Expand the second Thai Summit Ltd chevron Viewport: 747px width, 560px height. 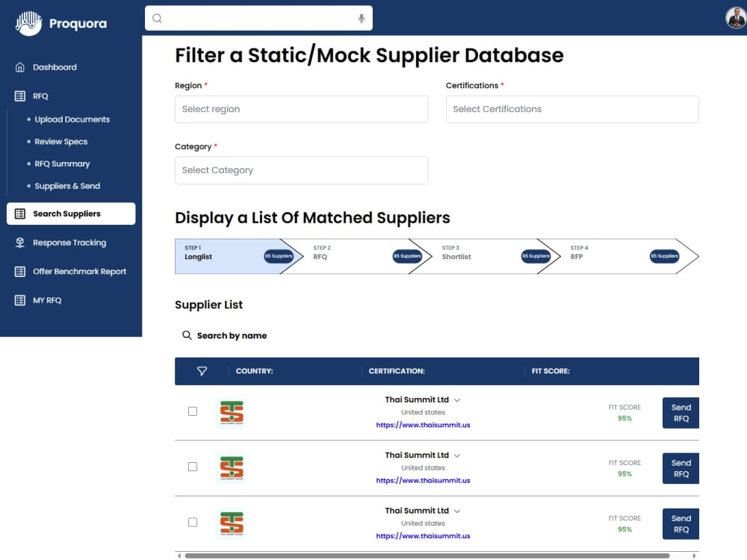[x=457, y=455]
